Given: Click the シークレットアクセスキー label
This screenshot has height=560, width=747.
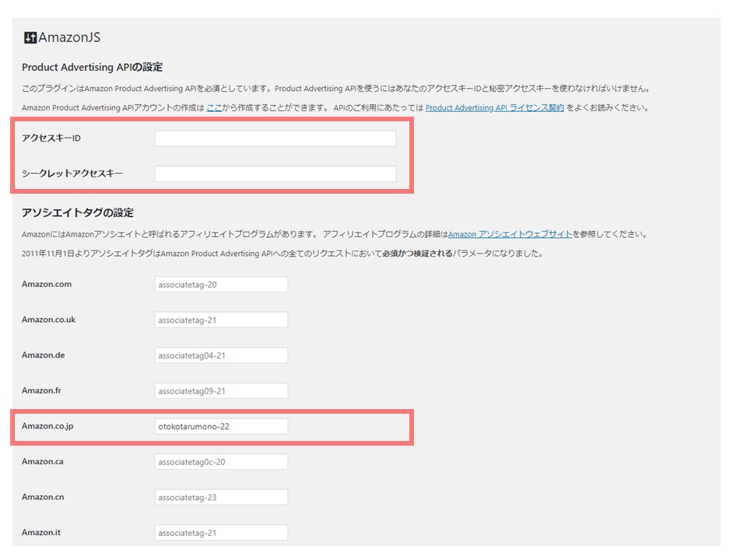Looking at the screenshot, I should [x=72, y=173].
